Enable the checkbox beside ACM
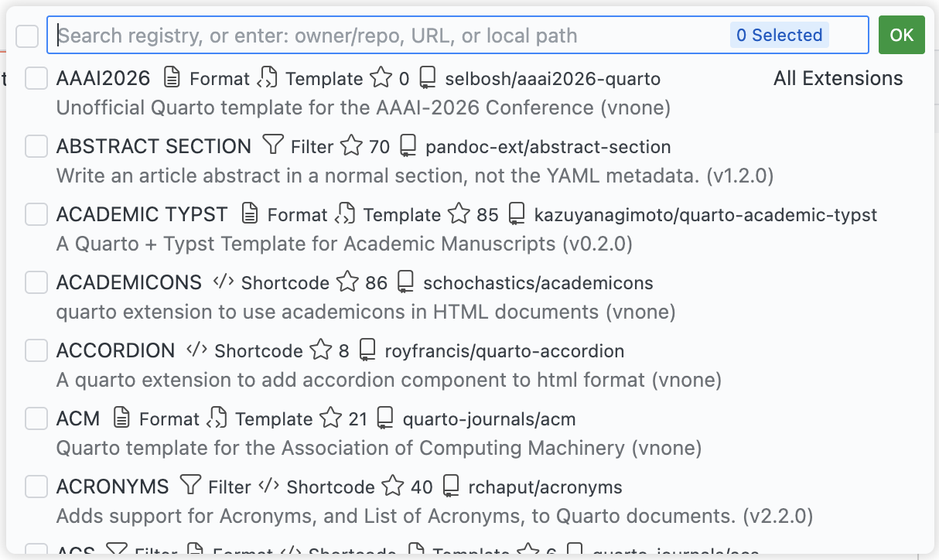 point(36,418)
